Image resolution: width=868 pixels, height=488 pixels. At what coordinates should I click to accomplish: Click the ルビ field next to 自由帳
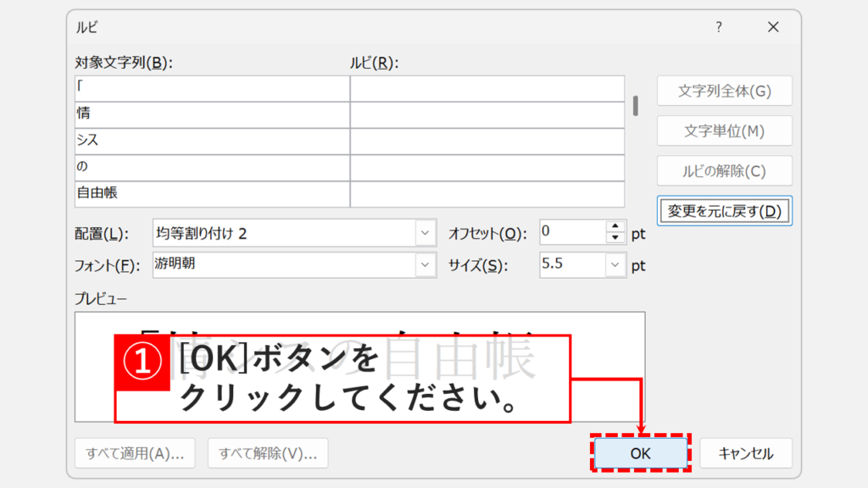487,191
